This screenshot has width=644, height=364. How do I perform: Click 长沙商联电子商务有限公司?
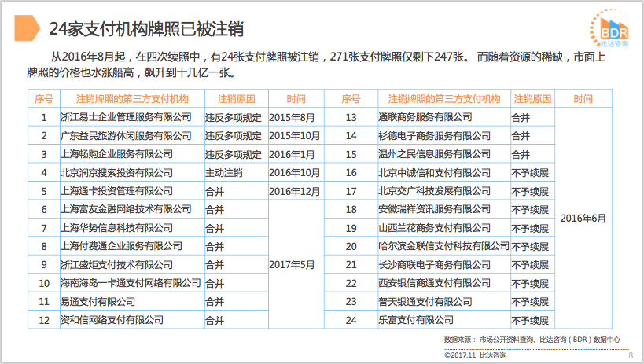coord(435,265)
